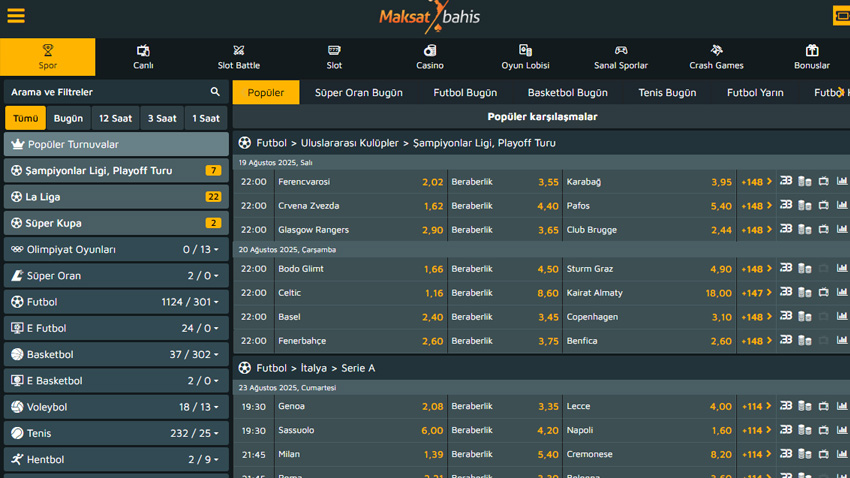The image size is (850, 478).
Task: Expand the Tenis category
Action: click(116, 434)
